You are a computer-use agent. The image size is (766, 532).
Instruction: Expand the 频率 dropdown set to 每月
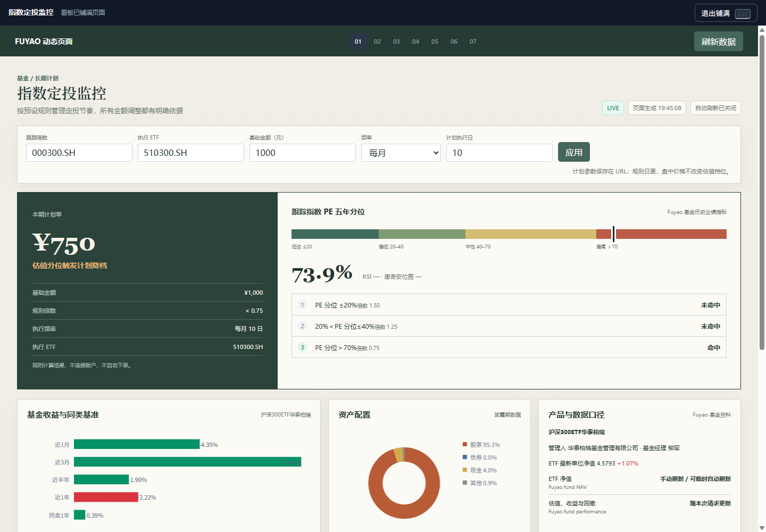click(401, 153)
